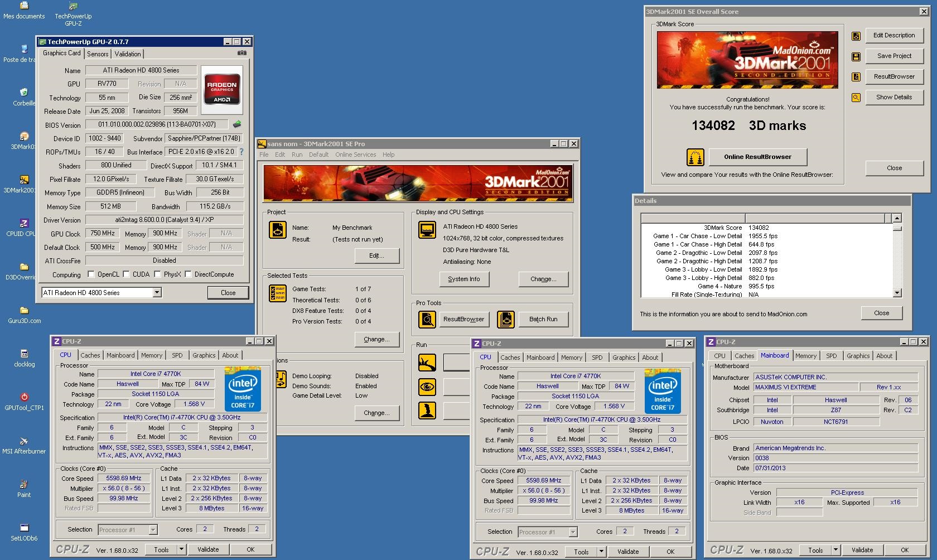Open the Guru3D.com folder on the desktop
The height and width of the screenshot is (560, 937).
(x=24, y=315)
